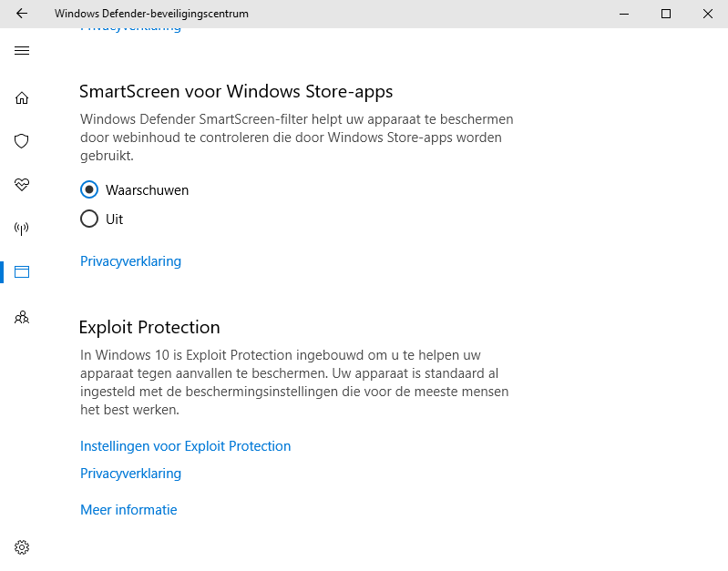Screen dimensions: 728x571
Task: Open Privacyverklaring link under Exploit Protection
Action: (x=130, y=474)
